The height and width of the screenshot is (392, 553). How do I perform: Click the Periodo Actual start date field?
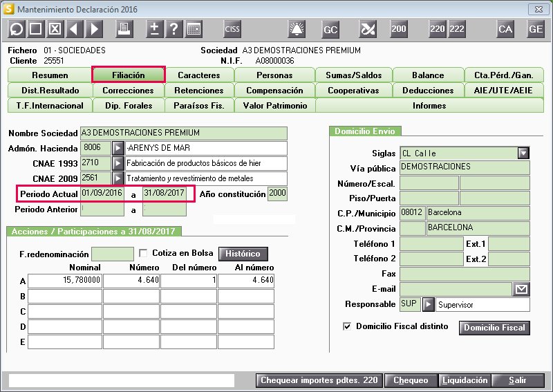tap(102, 194)
